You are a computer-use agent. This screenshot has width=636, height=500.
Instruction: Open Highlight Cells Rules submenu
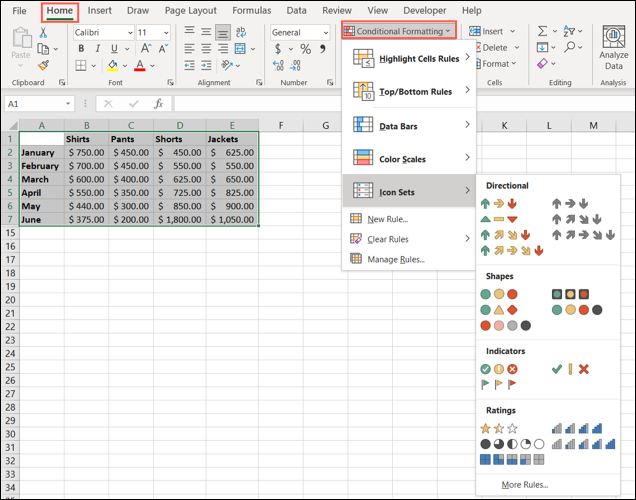coord(409,58)
